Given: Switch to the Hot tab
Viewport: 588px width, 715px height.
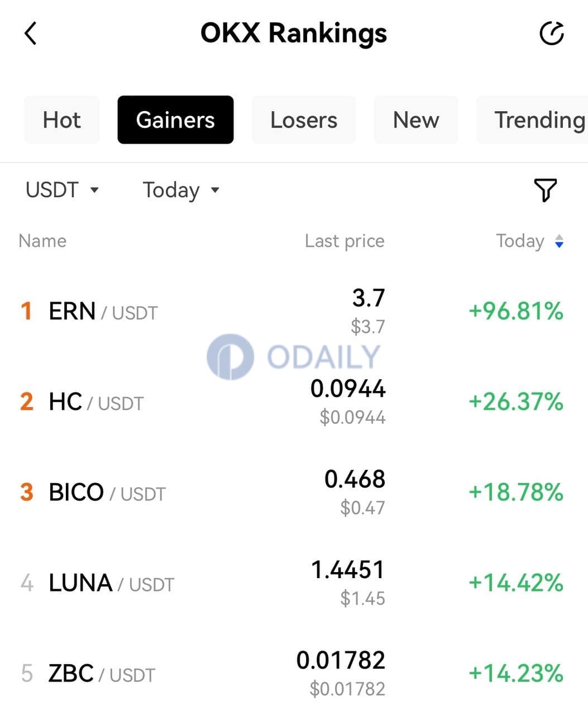Looking at the screenshot, I should [61, 120].
